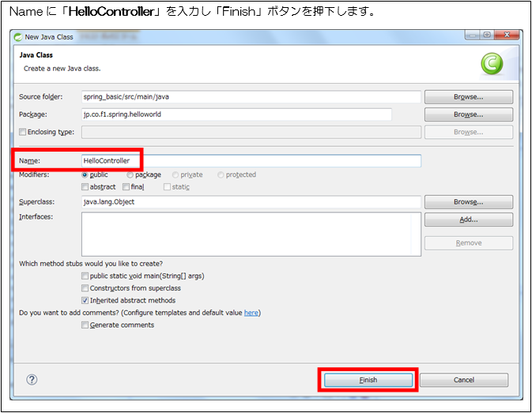This screenshot has height=413, width=532.
Task: Browse for the Source folder
Action: [x=468, y=97]
